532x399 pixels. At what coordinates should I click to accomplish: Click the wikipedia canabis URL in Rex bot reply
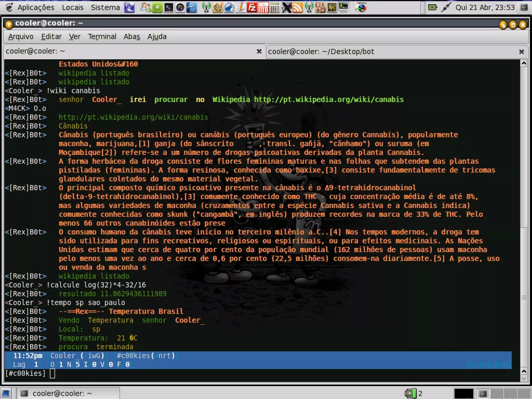[329, 99]
